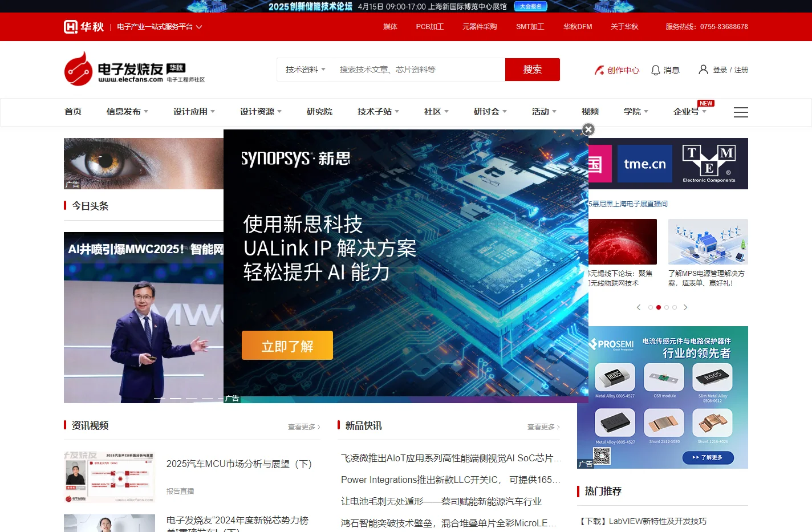The image size is (812, 532).
Task: Click the QR code in Prosemi ad
Action: pyautogui.click(x=602, y=456)
